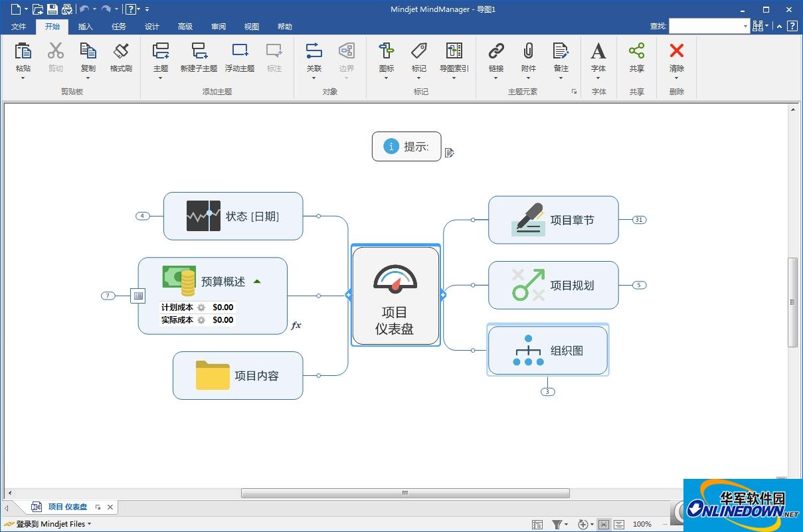
Task: Collapse the ribbon with the up arrow
Action: [778, 26]
